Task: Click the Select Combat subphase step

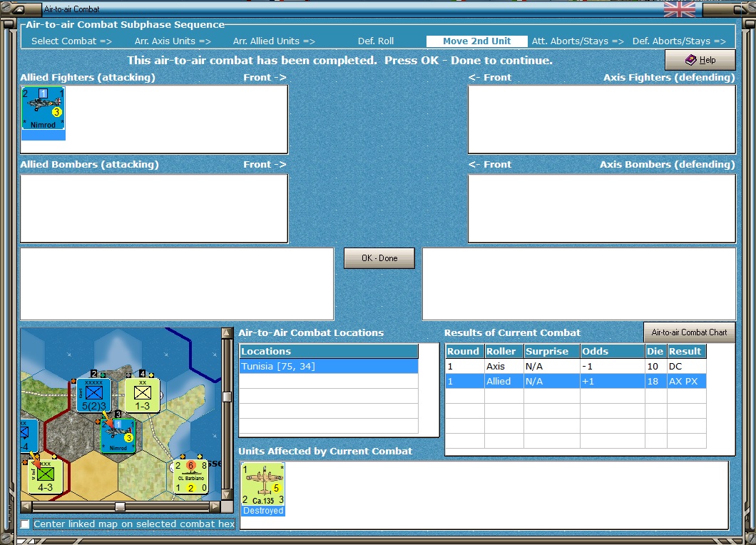Action: click(x=71, y=41)
